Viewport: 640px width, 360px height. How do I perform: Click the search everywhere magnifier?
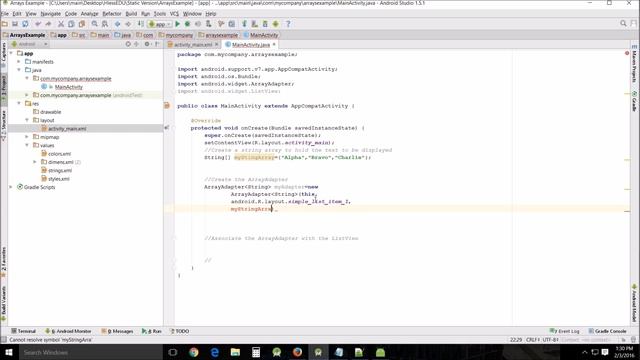point(623,24)
